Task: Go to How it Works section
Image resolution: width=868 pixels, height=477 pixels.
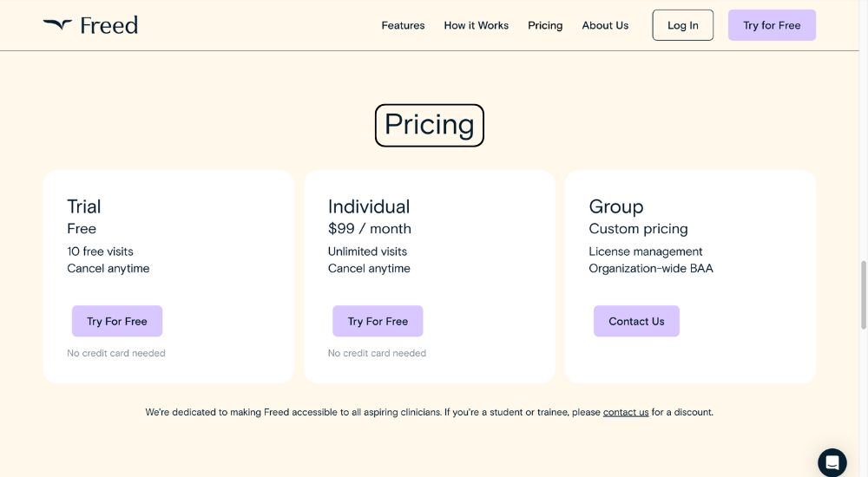Action: tap(476, 25)
